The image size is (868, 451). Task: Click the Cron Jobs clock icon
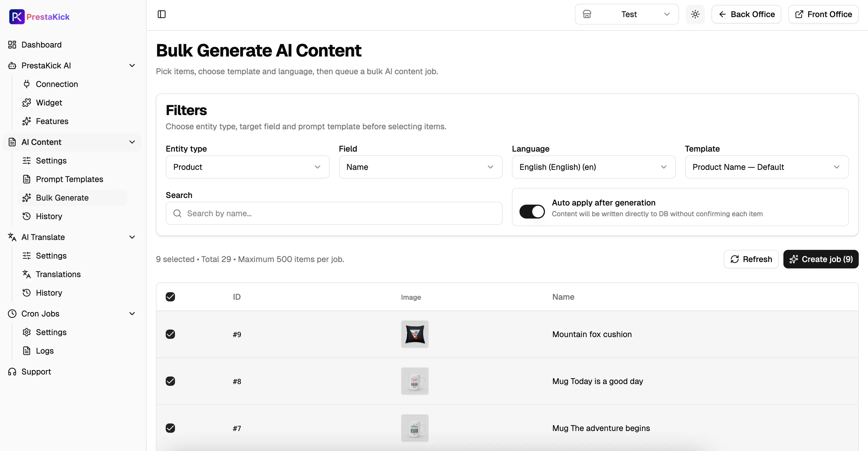click(12, 314)
